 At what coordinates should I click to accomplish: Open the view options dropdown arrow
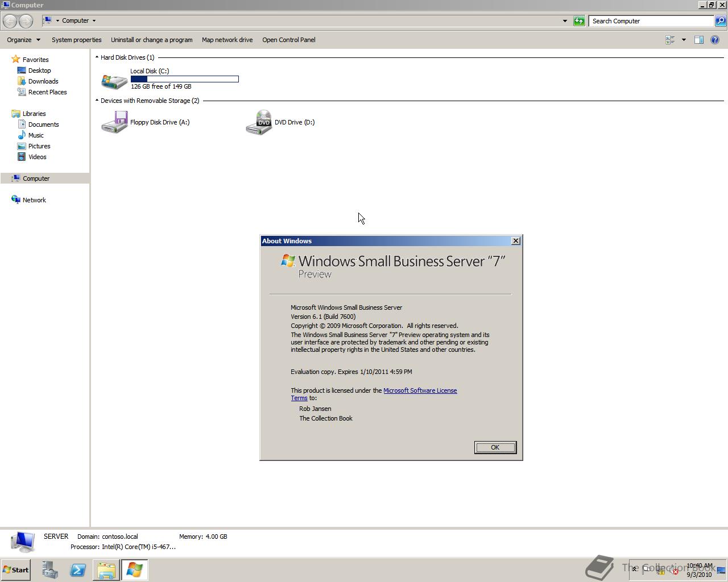[684, 40]
